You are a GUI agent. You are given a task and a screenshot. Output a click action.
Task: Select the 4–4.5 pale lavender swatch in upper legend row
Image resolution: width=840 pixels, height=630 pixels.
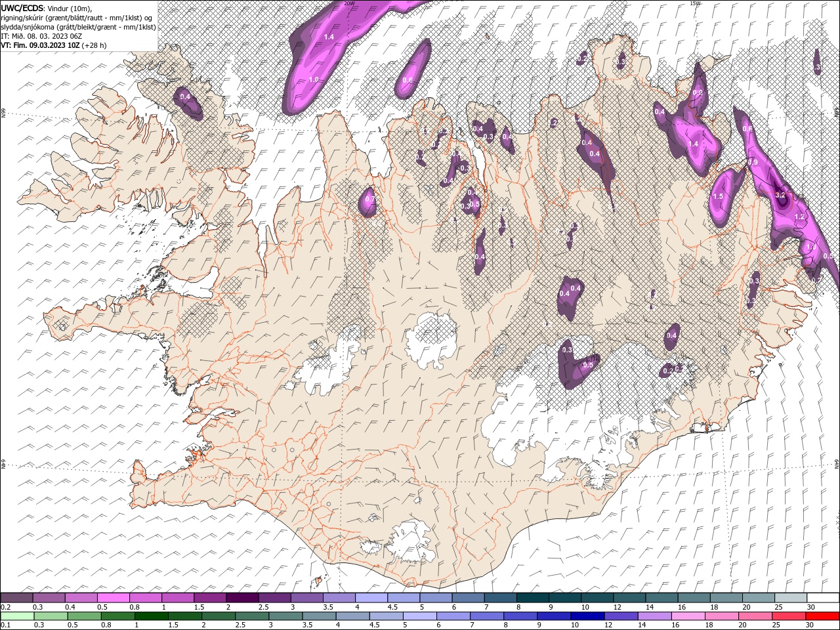pos(371,598)
